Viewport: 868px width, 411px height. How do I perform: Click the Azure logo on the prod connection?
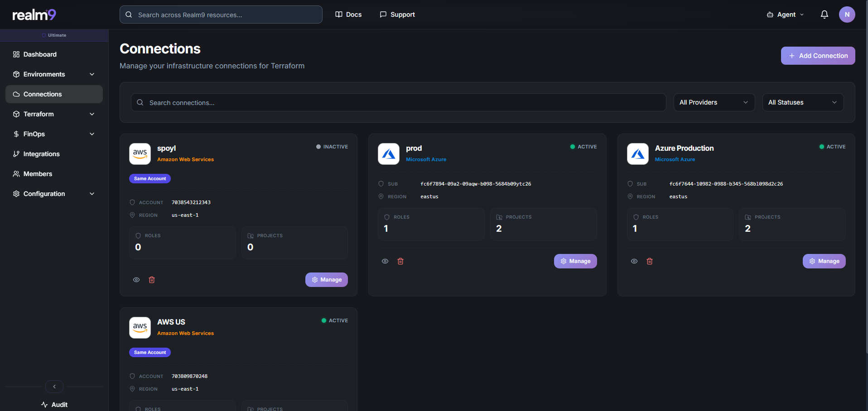click(389, 153)
